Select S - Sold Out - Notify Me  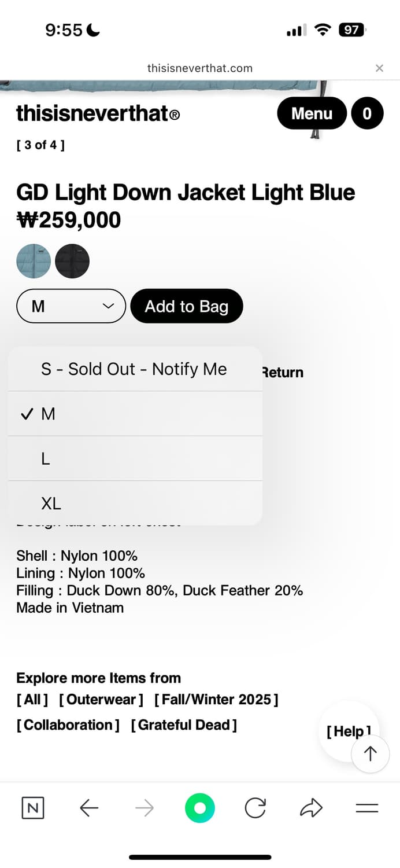point(134,369)
